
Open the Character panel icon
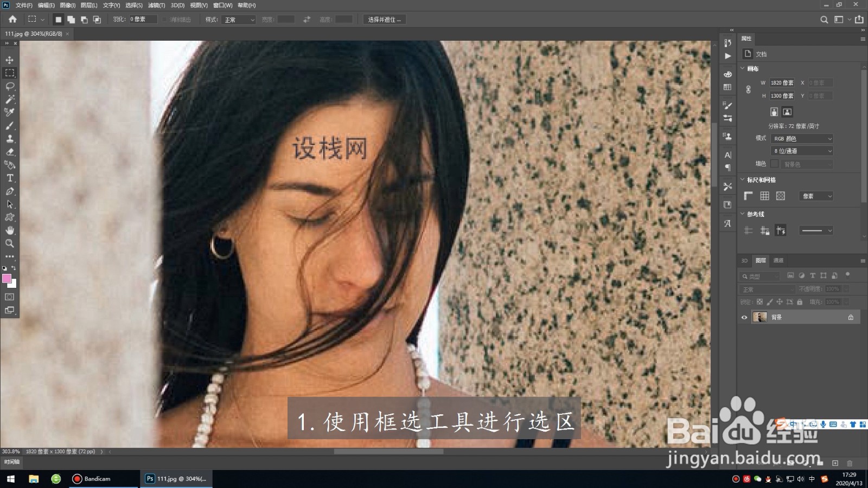[x=727, y=155]
